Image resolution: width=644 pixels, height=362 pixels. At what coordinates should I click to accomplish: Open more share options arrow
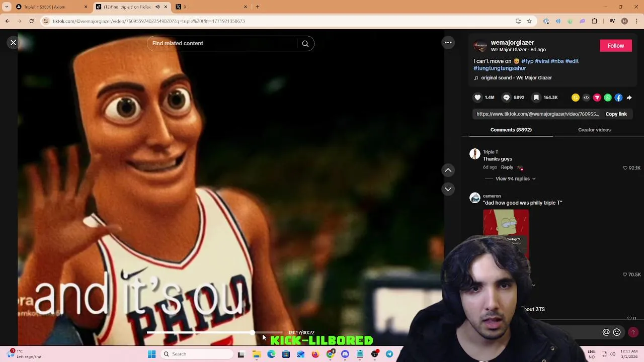[629, 98]
